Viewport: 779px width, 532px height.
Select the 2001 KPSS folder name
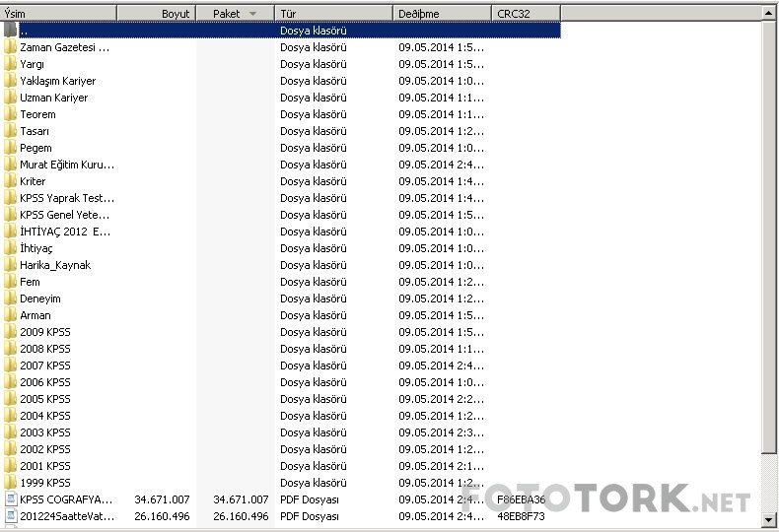tap(45, 466)
